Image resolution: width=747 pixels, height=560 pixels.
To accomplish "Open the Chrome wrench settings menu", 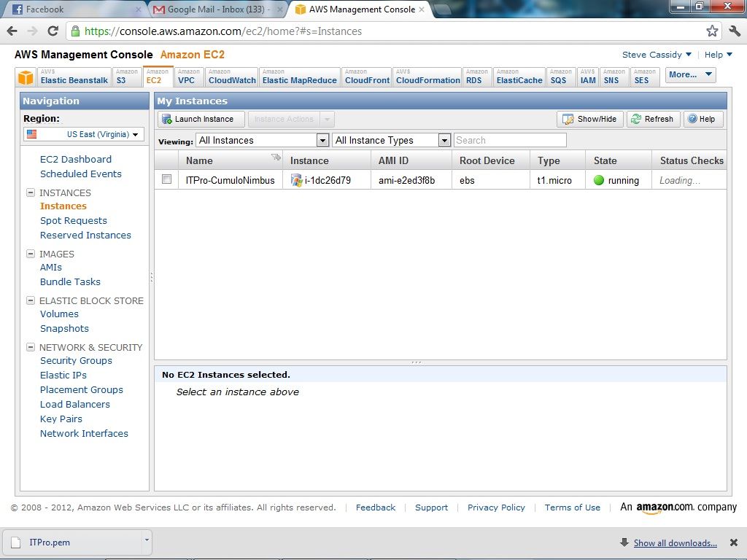I will click(x=735, y=31).
